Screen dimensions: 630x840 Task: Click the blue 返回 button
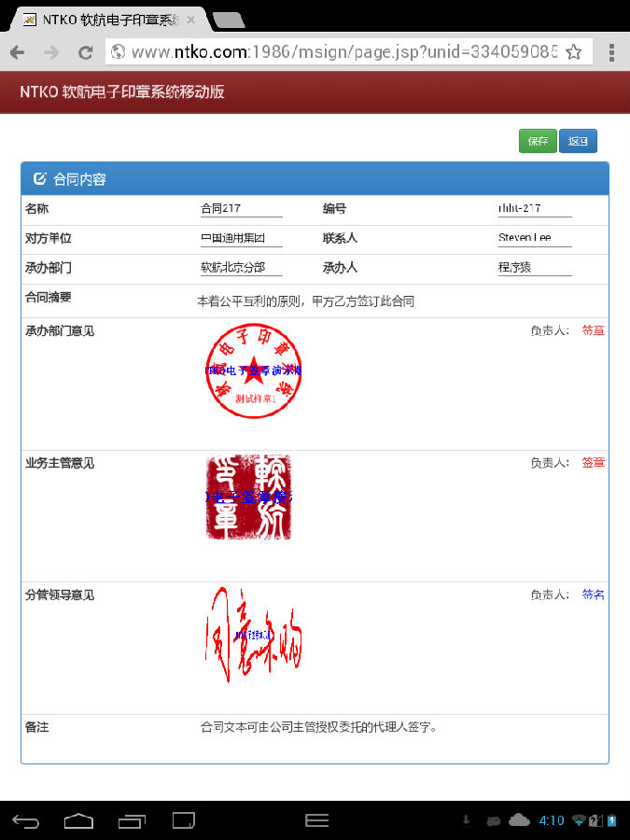pos(578,141)
